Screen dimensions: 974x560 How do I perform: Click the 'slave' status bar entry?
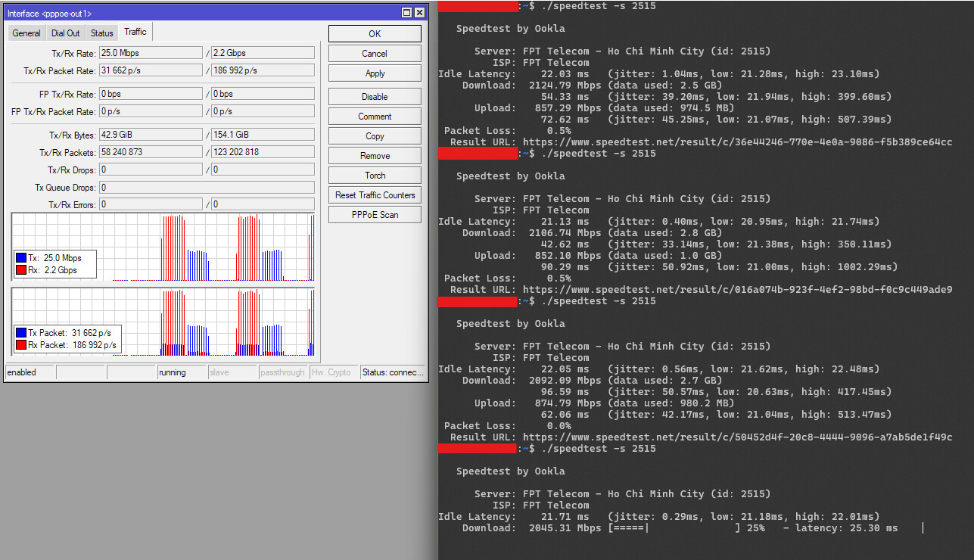[x=232, y=372]
